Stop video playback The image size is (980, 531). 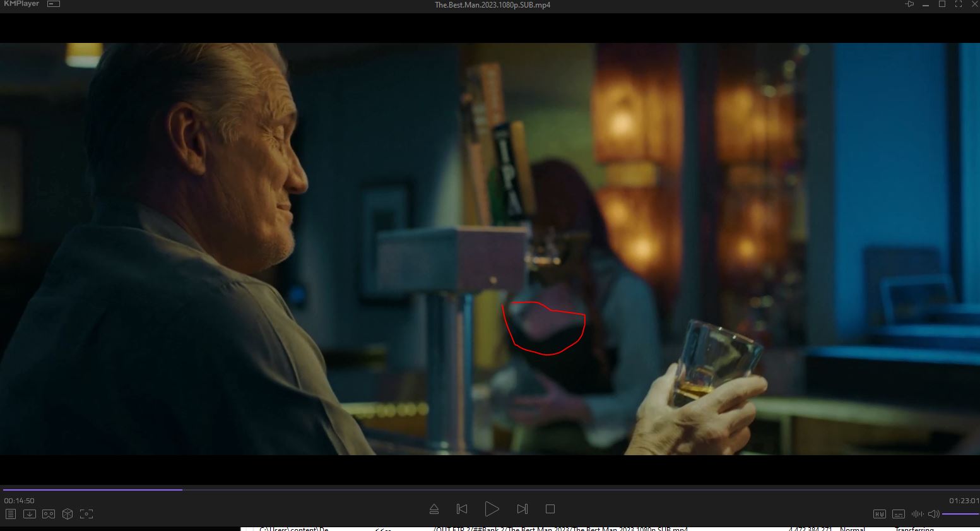(550, 509)
